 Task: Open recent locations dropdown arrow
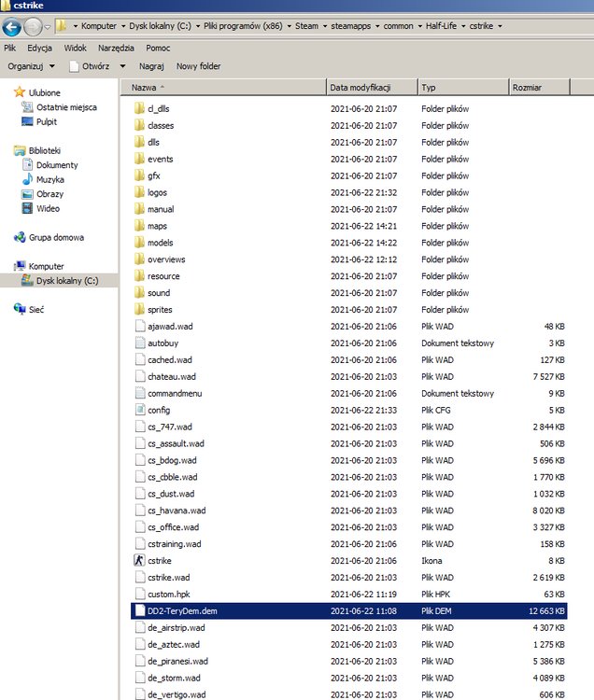click(x=48, y=27)
